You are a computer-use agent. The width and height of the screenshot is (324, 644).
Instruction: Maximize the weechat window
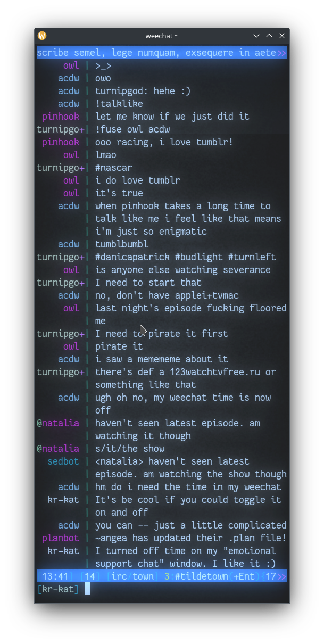pyautogui.click(x=269, y=36)
